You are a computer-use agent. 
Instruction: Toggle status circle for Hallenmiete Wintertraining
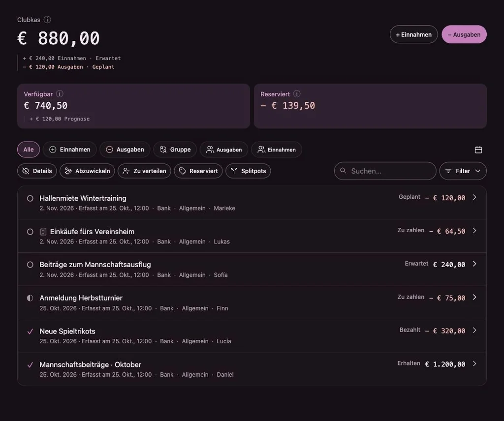tap(30, 199)
